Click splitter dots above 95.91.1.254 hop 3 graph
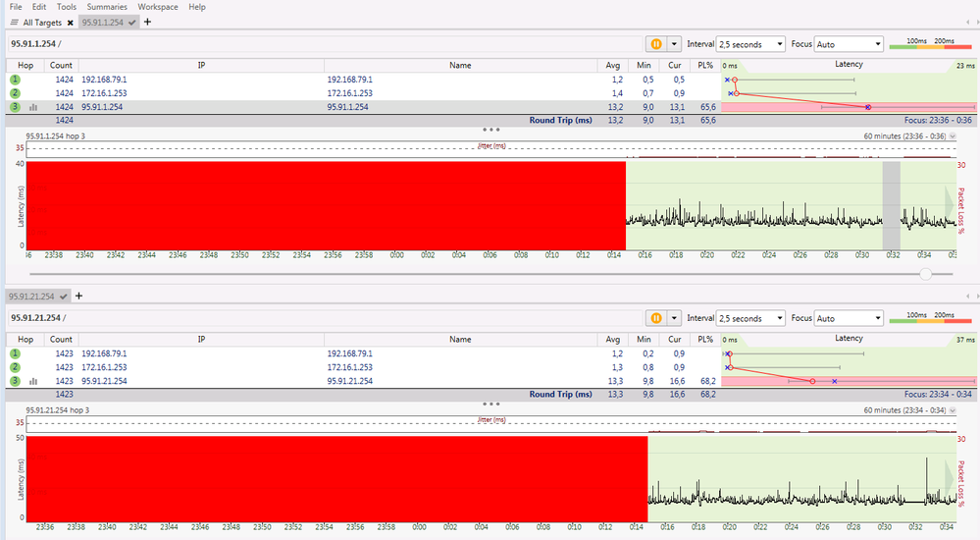Screen dimensions: 980x540 click(491, 130)
